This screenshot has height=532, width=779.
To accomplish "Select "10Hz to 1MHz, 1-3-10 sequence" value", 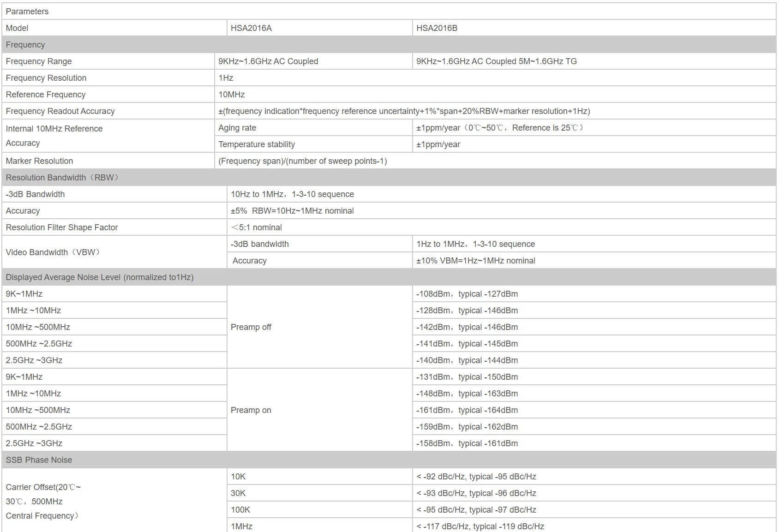I will (x=293, y=194).
